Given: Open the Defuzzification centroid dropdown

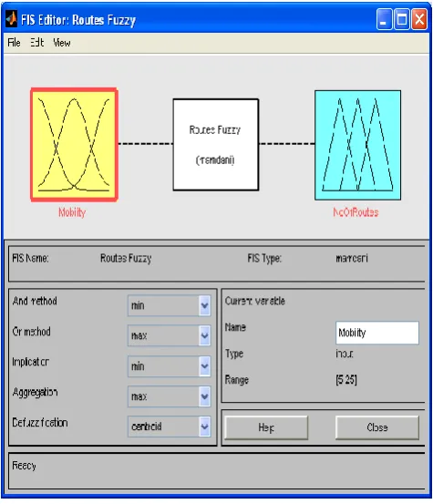Looking at the screenshot, I should coord(169,427).
